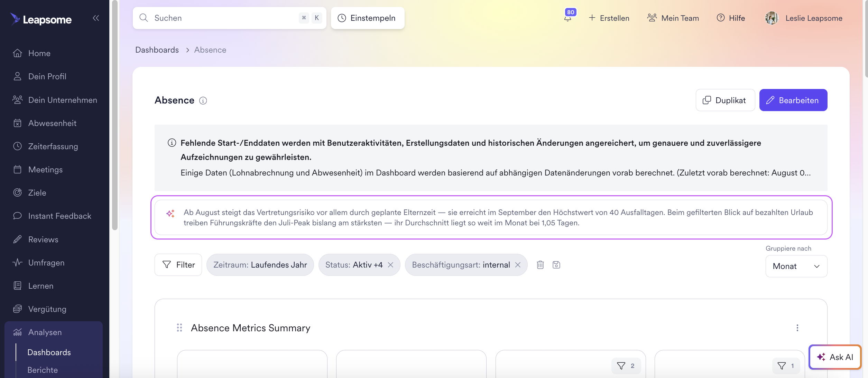Select Berichte under Analysen

pyautogui.click(x=43, y=370)
